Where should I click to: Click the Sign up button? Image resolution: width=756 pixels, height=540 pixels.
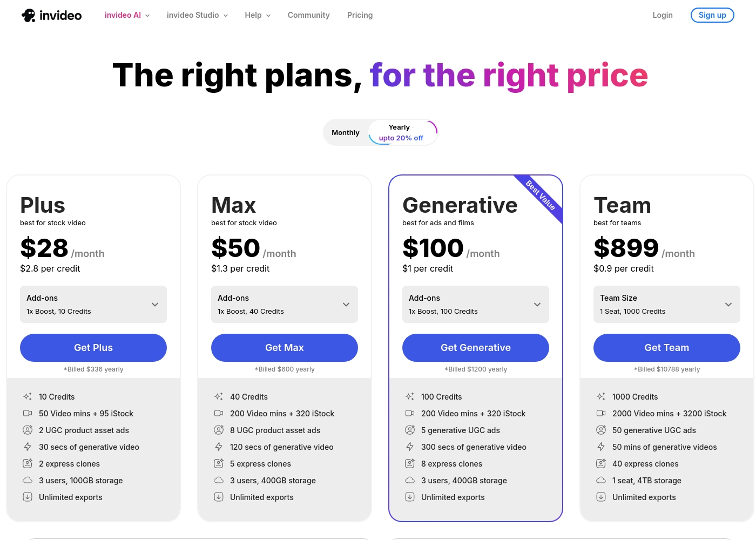click(x=712, y=15)
